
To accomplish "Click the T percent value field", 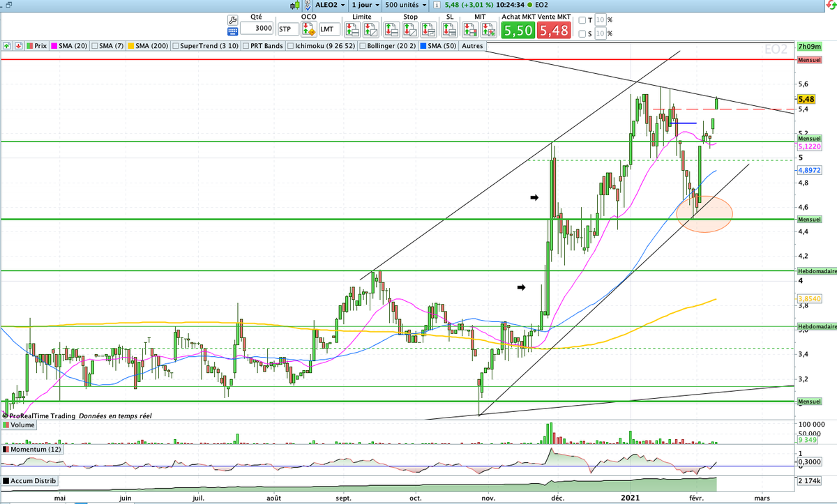I will click(600, 20).
